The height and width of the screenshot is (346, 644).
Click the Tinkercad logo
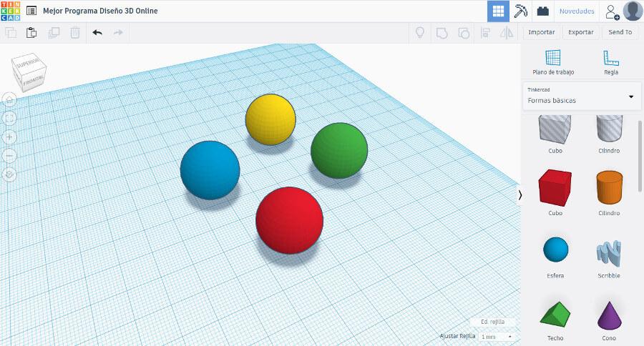click(x=10, y=11)
